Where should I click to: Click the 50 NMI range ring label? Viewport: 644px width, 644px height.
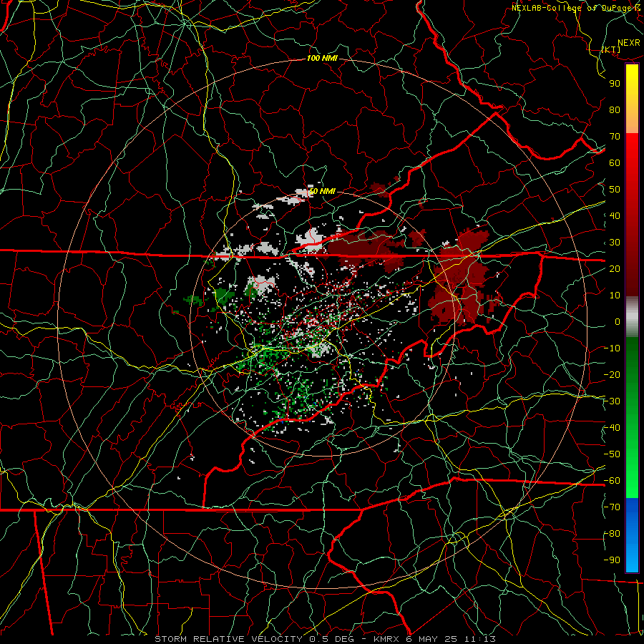322,191
